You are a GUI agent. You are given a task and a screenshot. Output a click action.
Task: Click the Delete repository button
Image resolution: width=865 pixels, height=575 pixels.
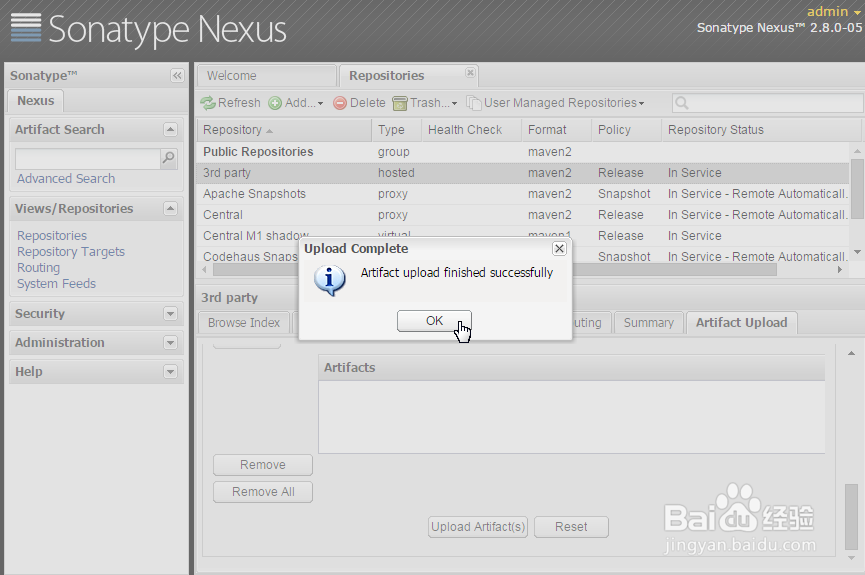coord(360,103)
